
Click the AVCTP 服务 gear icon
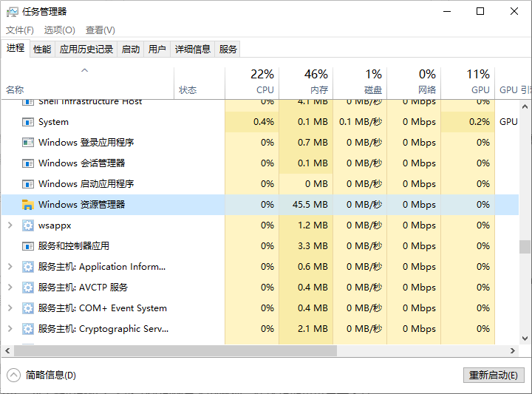click(28, 288)
